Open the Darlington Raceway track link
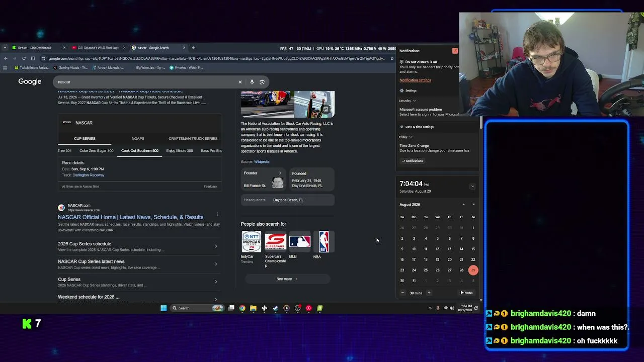 click(88, 175)
